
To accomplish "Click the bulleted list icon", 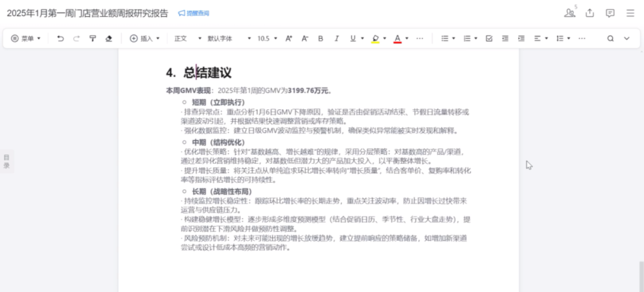I will pyautogui.click(x=444, y=38).
